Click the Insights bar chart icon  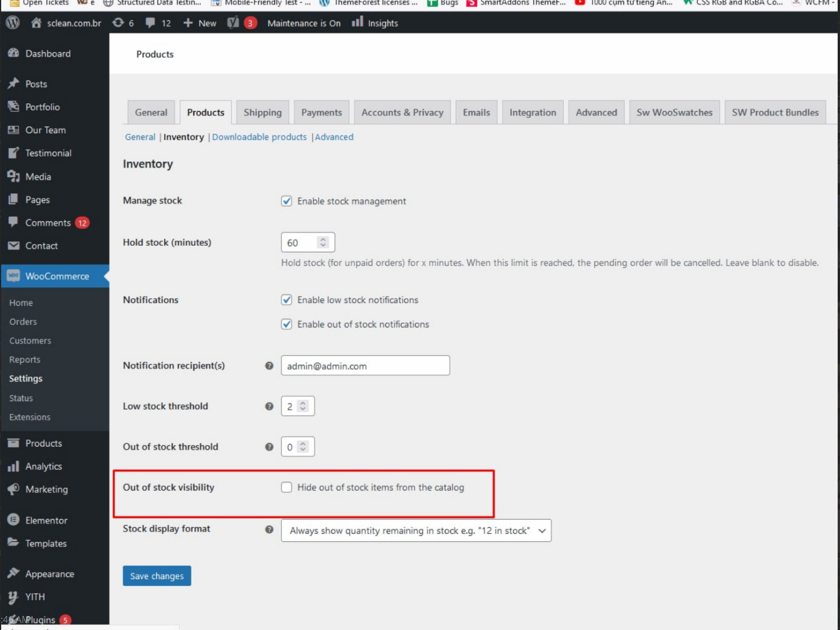(x=357, y=22)
